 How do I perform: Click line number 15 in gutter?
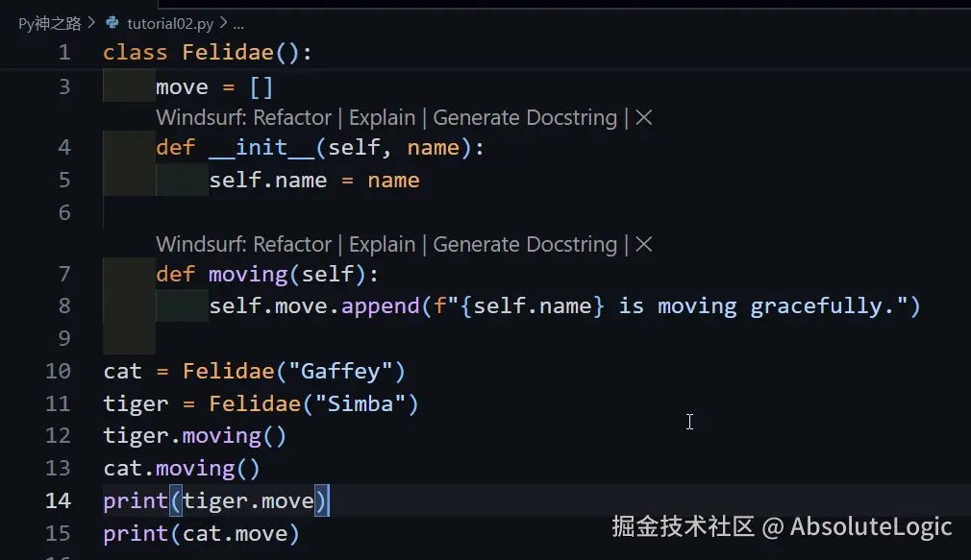pyautogui.click(x=59, y=533)
